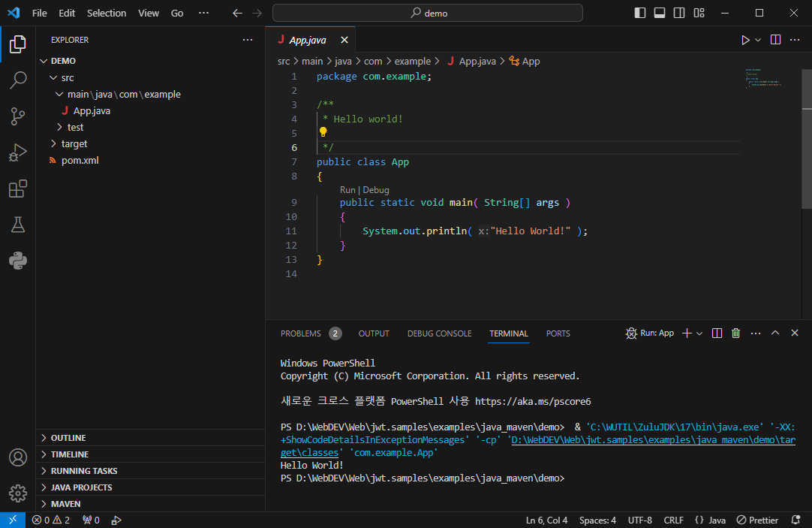Toggle the primary side bar layout button
Screen dimensions: 812x528
point(640,13)
